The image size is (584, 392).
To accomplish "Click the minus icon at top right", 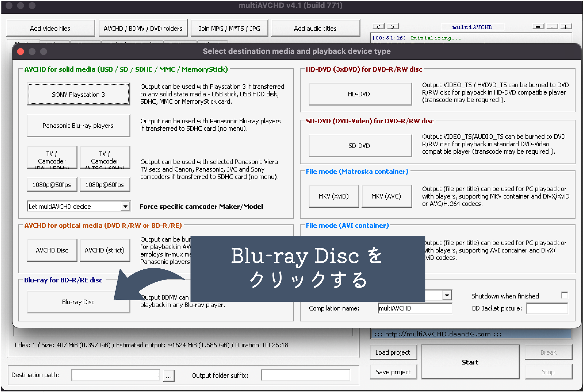I will [552, 26].
